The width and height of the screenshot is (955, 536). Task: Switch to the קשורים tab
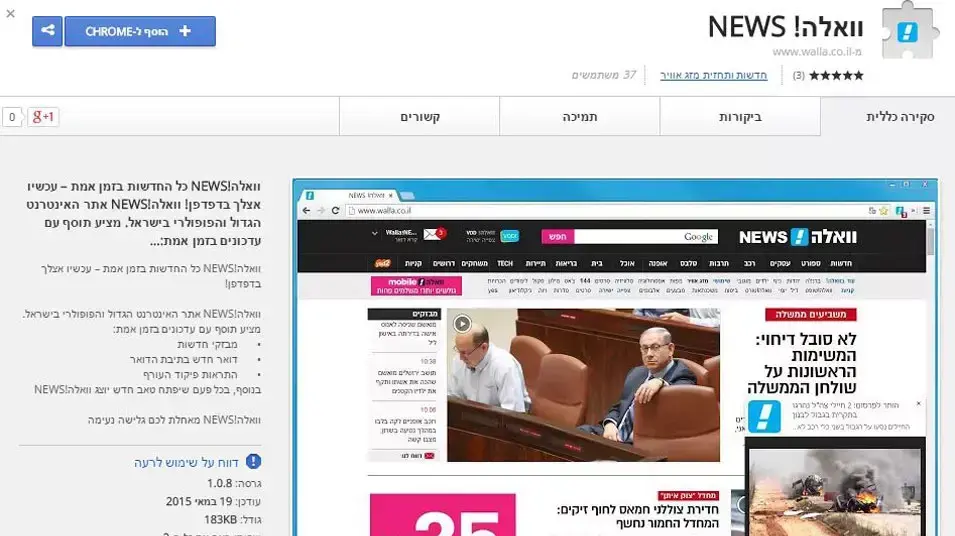click(x=420, y=116)
